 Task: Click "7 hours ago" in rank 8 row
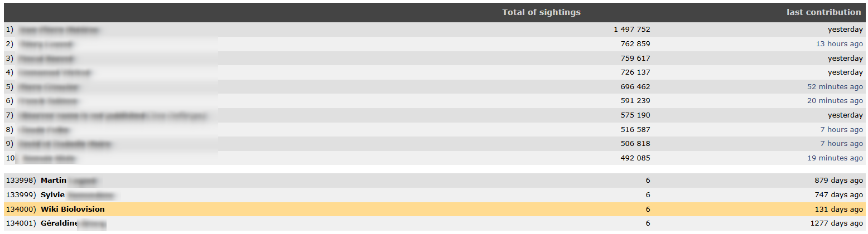[x=841, y=130]
